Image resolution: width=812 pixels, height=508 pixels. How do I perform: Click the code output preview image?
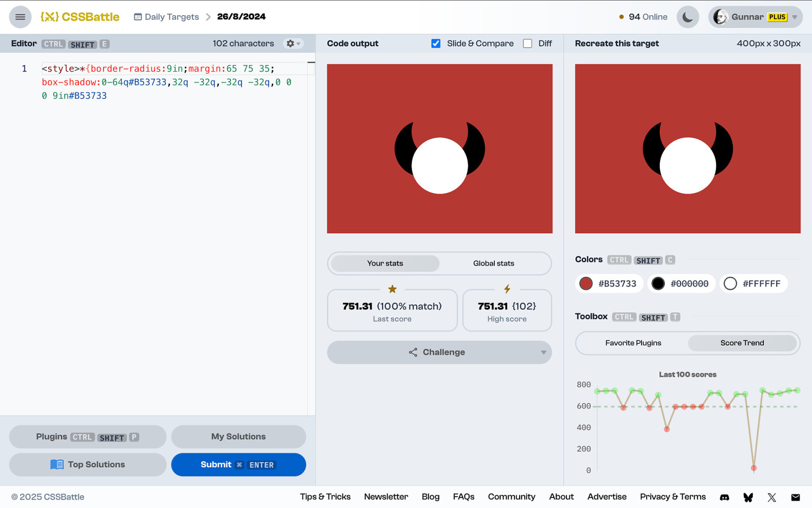pos(439,149)
